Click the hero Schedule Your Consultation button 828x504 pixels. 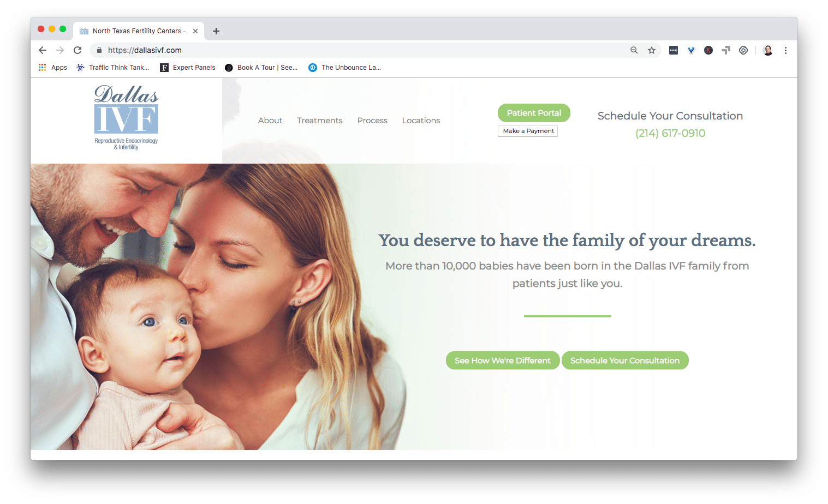[625, 361]
